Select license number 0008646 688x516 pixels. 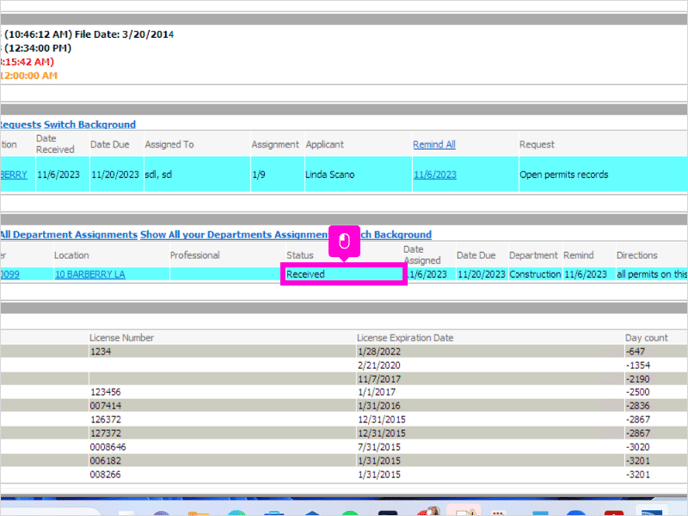point(108,447)
